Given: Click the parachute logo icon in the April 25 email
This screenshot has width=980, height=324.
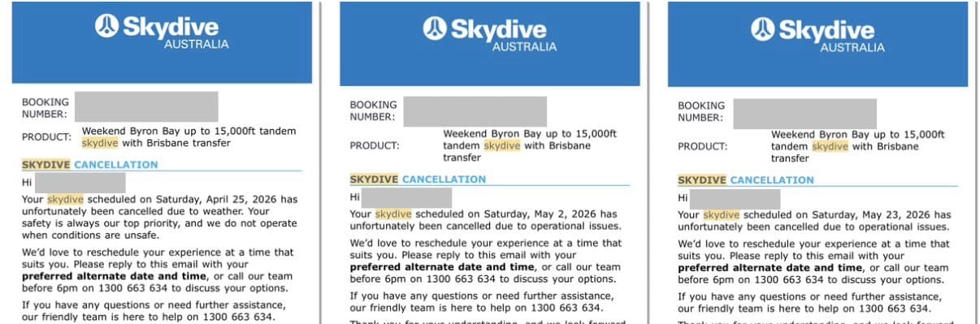Looking at the screenshot, I should [x=106, y=26].
